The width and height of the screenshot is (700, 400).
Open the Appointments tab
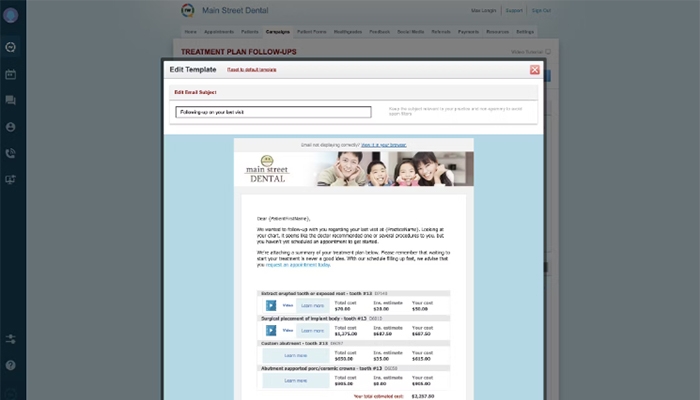coord(219,32)
